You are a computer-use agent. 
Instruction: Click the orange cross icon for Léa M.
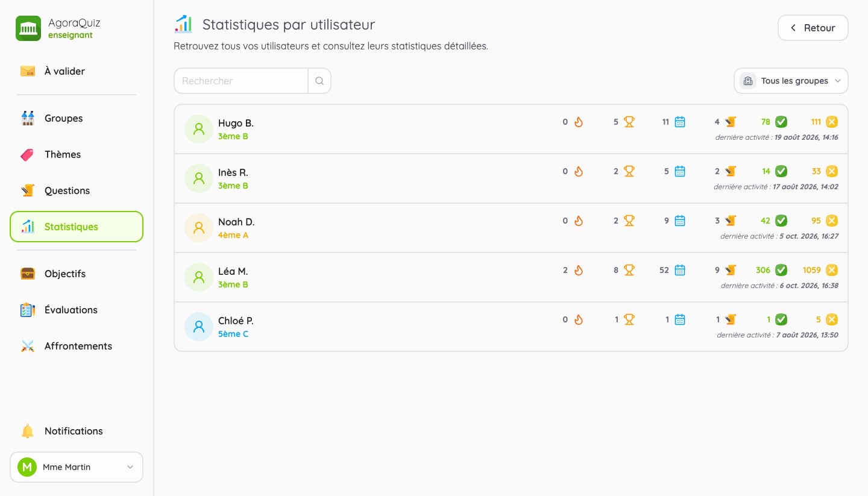[832, 270]
